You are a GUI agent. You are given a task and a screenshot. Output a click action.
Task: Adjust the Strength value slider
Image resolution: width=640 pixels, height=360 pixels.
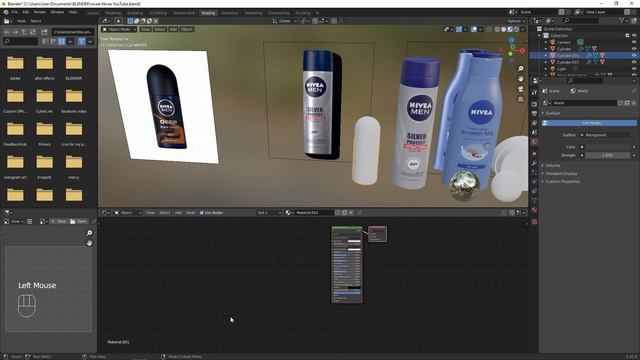608,155
